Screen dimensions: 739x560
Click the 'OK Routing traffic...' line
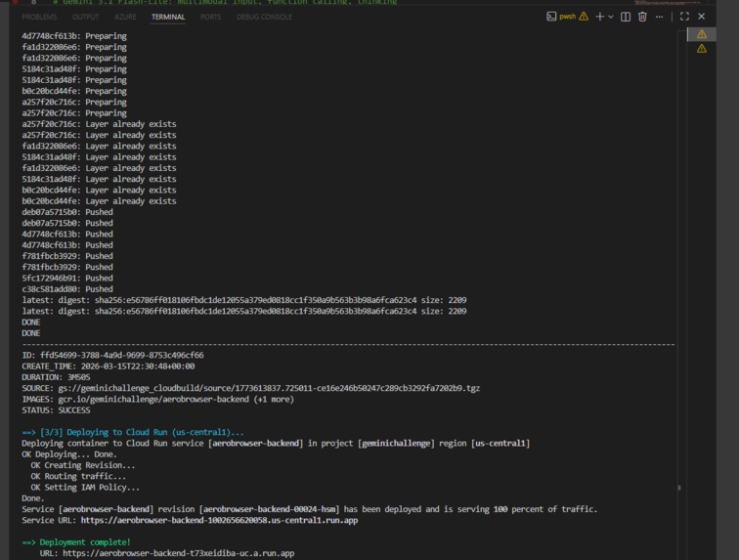click(x=78, y=477)
